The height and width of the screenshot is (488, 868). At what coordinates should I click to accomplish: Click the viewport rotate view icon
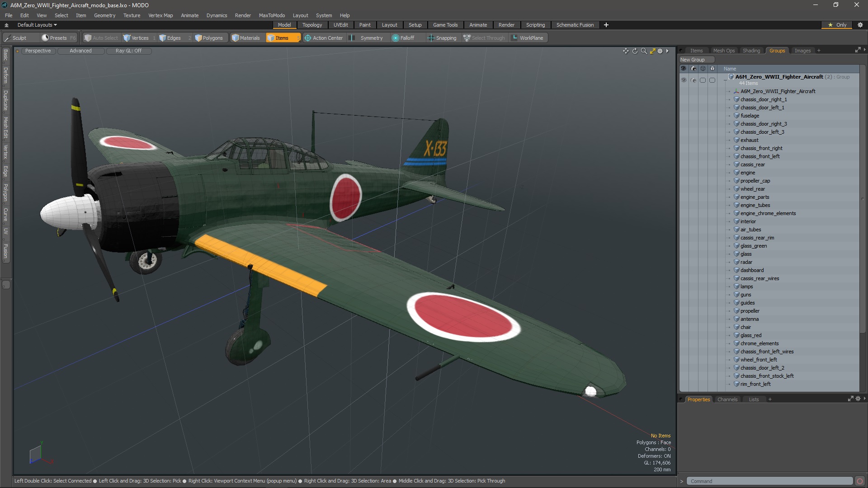point(635,51)
